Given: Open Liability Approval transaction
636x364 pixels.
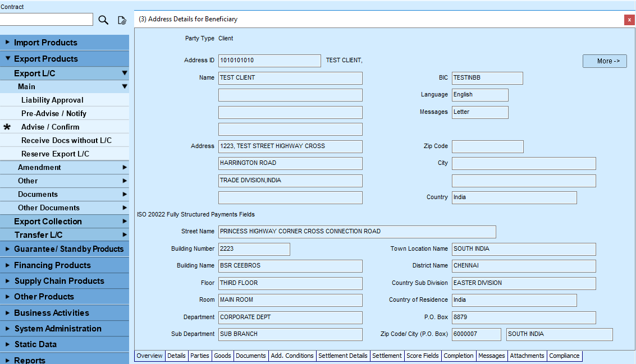Looking at the screenshot, I should pyautogui.click(x=65, y=100).
